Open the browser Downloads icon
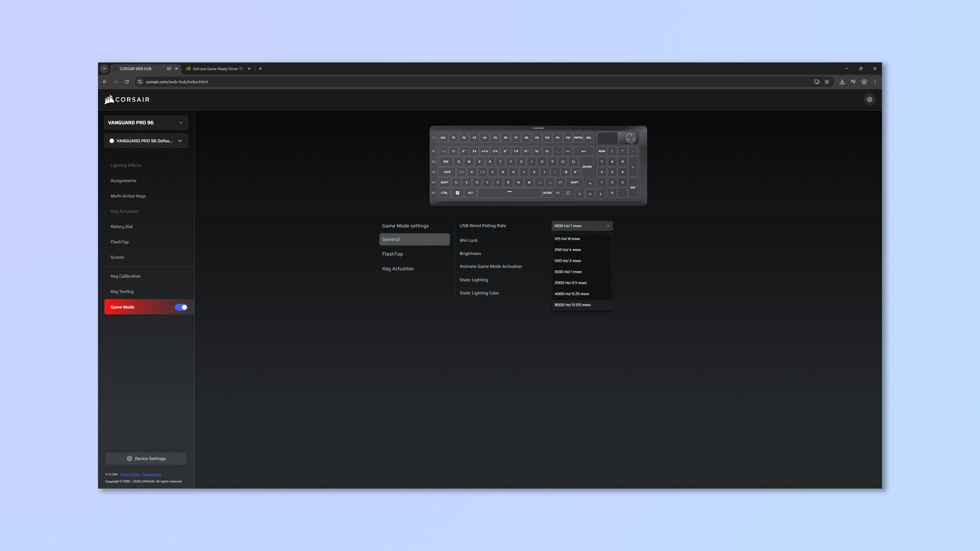 pos(842,81)
